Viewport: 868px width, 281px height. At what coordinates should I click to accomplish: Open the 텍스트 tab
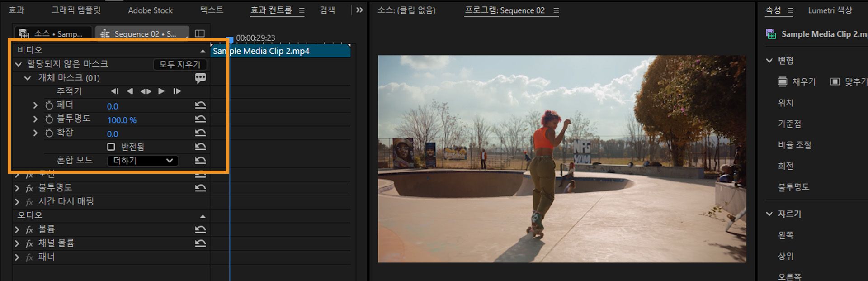click(212, 10)
